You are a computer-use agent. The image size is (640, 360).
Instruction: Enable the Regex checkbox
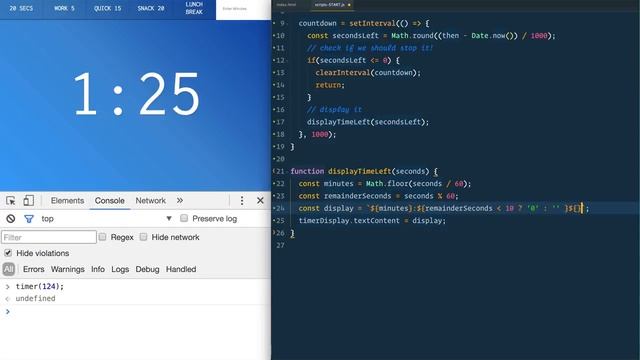tap(102, 237)
